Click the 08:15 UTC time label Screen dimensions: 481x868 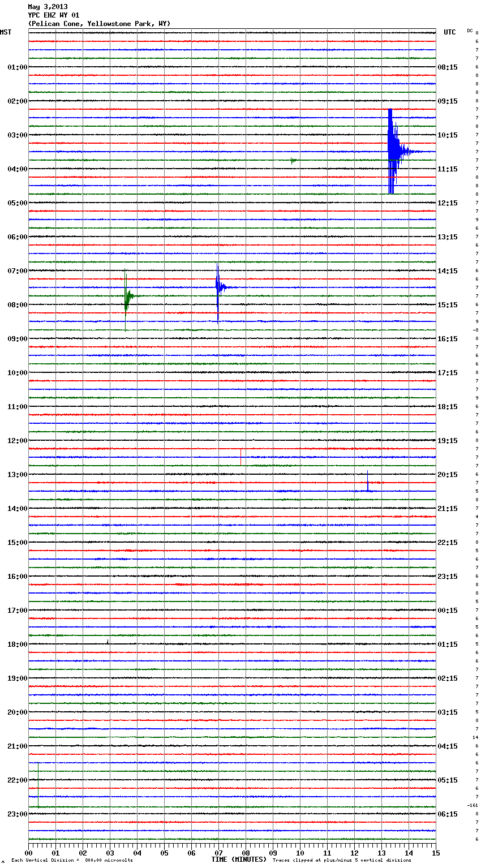(x=448, y=67)
